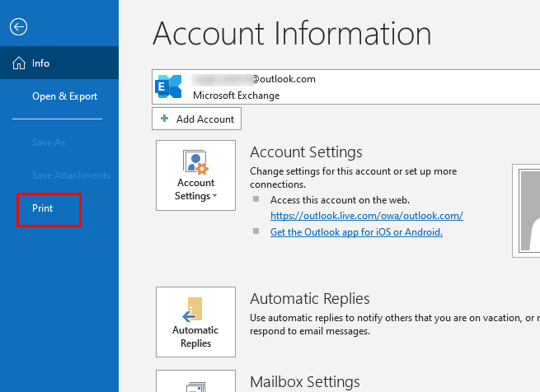Open the Account Settings dropdown button
The image size is (540, 392).
point(195,175)
